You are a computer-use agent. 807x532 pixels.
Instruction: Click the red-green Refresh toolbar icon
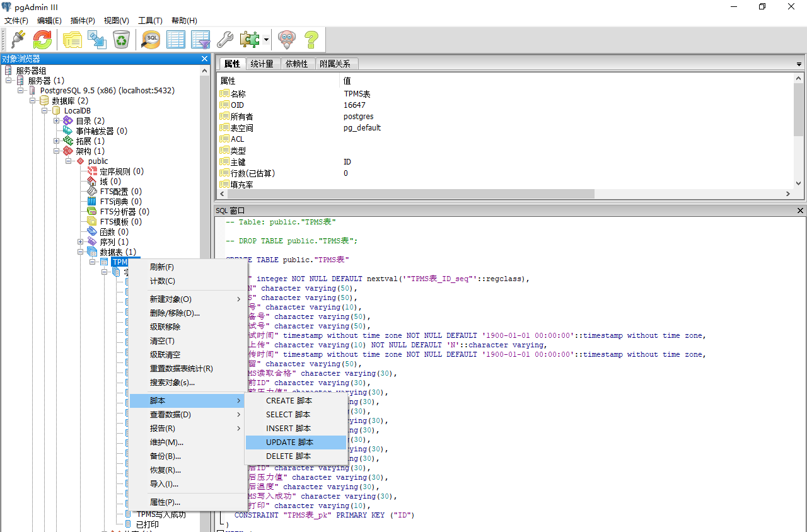point(43,40)
